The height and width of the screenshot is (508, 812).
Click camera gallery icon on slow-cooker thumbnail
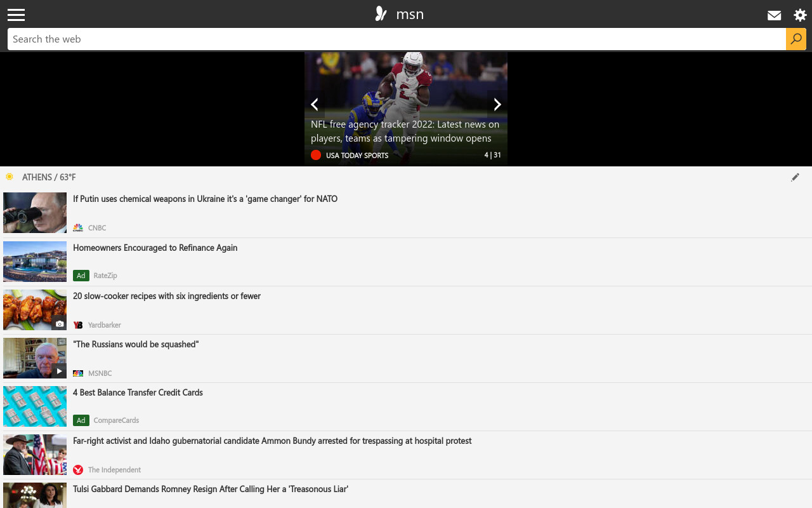coord(59,323)
